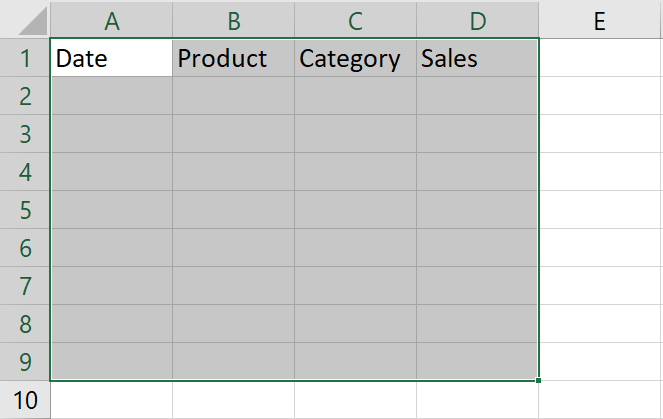This screenshot has height=419, width=663.
Task: Select column A header
Action: (111, 20)
